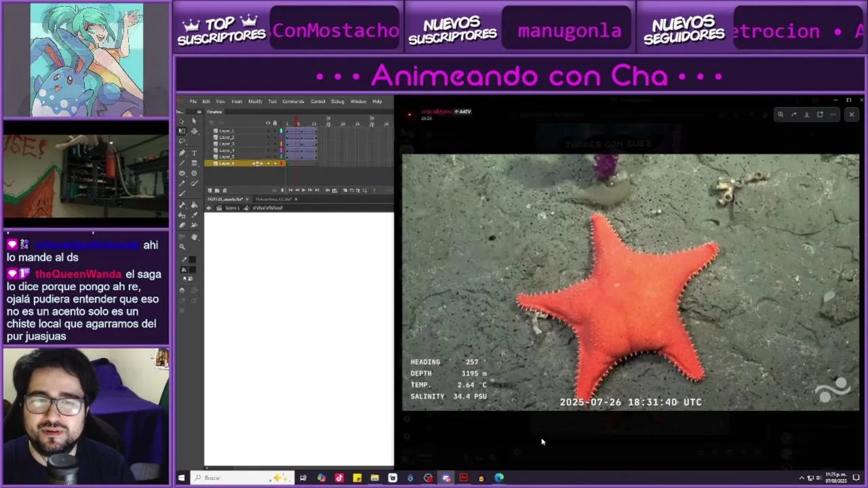Screen dimensions: 868x488
Task: Select the Paint Brush tool
Action: (194, 183)
